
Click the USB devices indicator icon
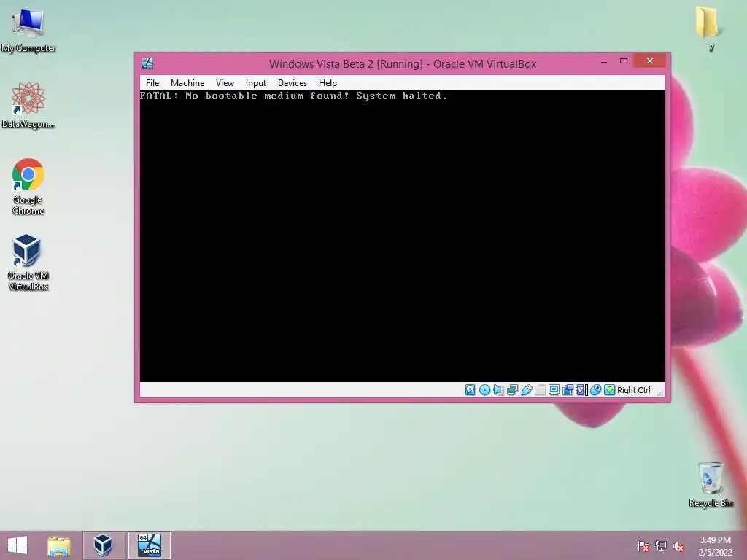[x=526, y=390]
